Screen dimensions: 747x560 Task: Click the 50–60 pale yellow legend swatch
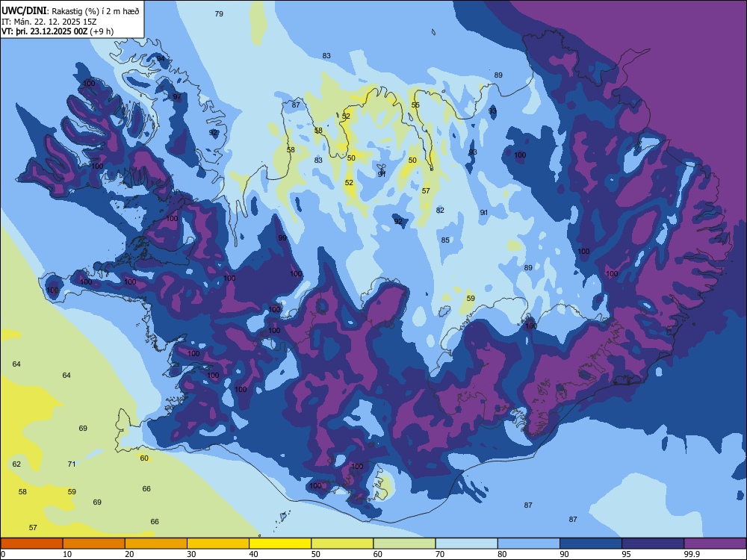(x=342, y=544)
